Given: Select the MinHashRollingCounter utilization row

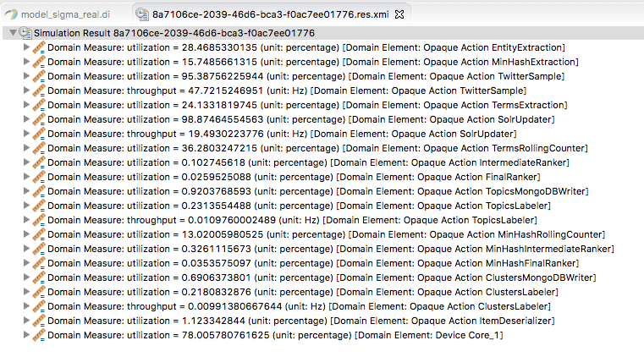Looking at the screenshot, I should click(x=326, y=234).
